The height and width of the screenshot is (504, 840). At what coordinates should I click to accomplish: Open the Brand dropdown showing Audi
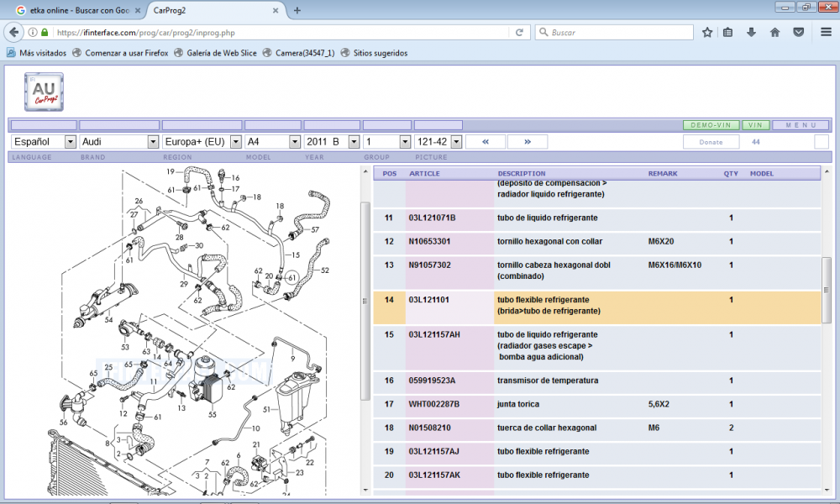pyautogui.click(x=118, y=142)
